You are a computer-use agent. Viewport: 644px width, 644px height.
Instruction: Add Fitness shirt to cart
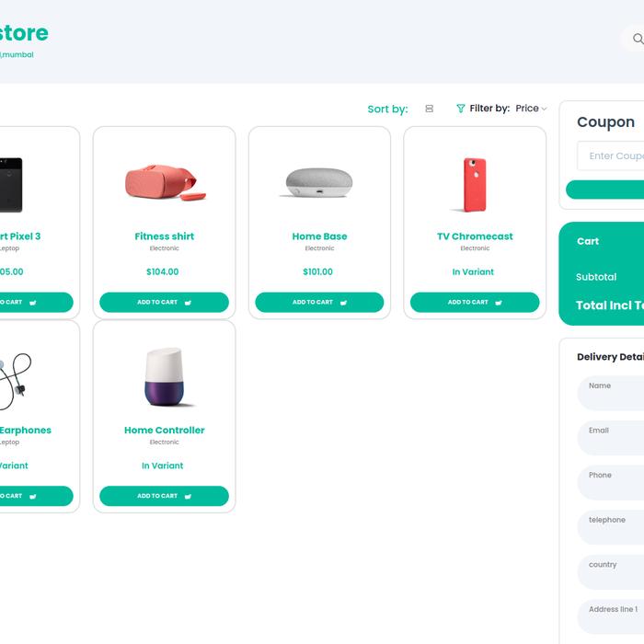164,302
